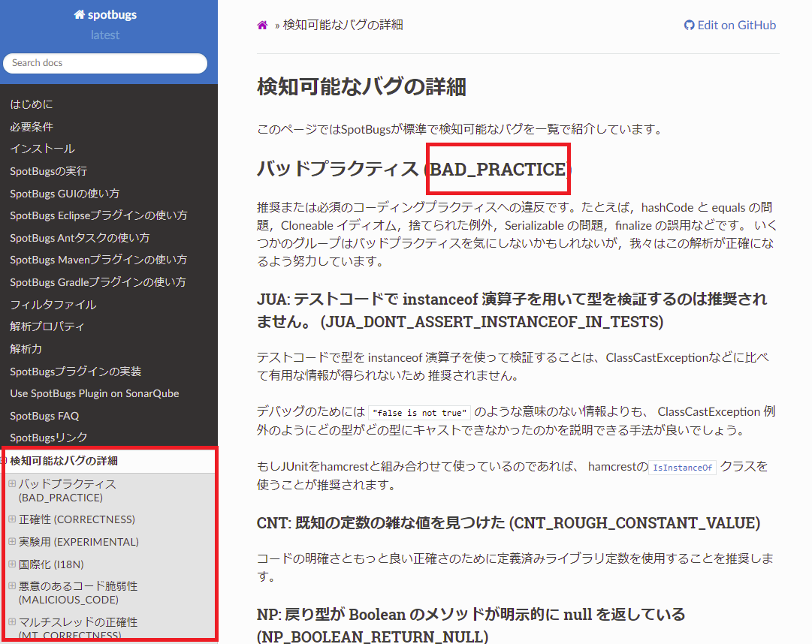Image resolution: width=812 pixels, height=644 pixels.
Task: Go to 国際化 (I18N) section link
Action: point(51,564)
